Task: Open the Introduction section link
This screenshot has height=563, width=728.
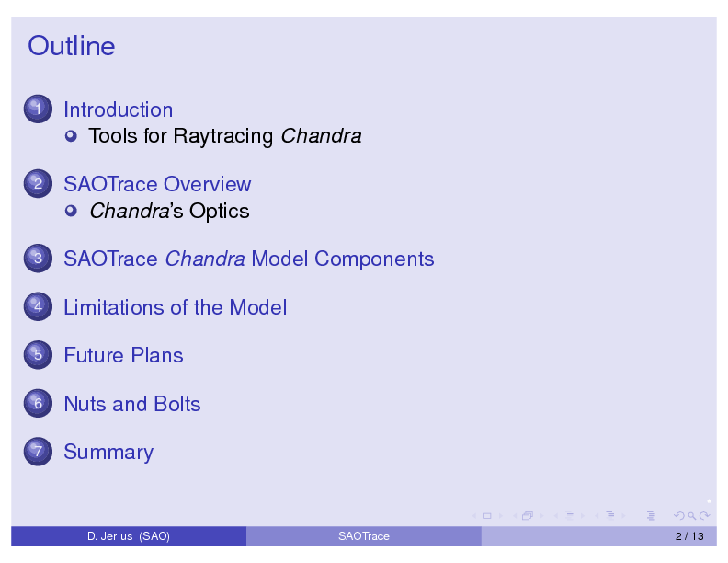Action: coord(118,109)
